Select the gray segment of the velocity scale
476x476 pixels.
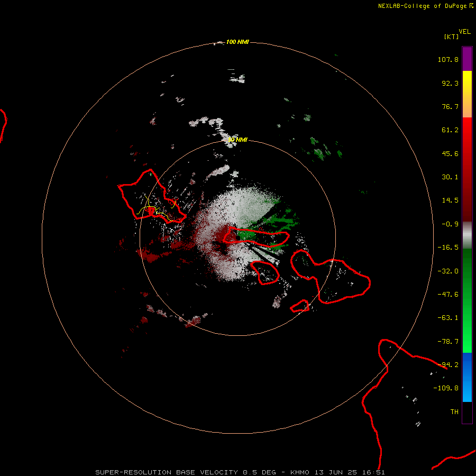click(x=467, y=235)
